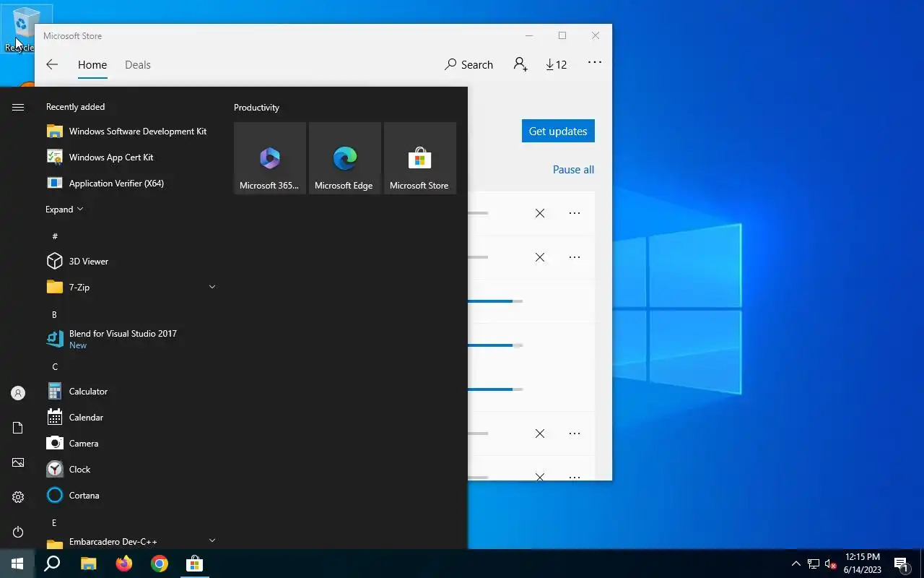
Task: Launch Windows App Cert Kit
Action: point(130,158)
